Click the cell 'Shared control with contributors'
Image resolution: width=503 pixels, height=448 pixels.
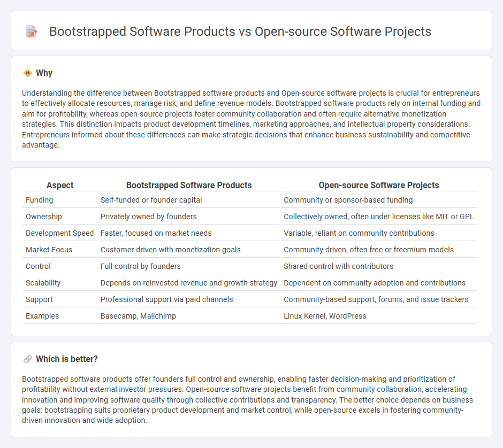(378, 266)
